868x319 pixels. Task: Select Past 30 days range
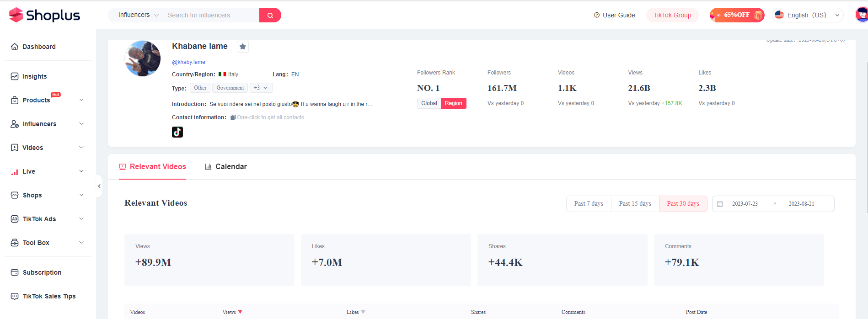tap(683, 204)
